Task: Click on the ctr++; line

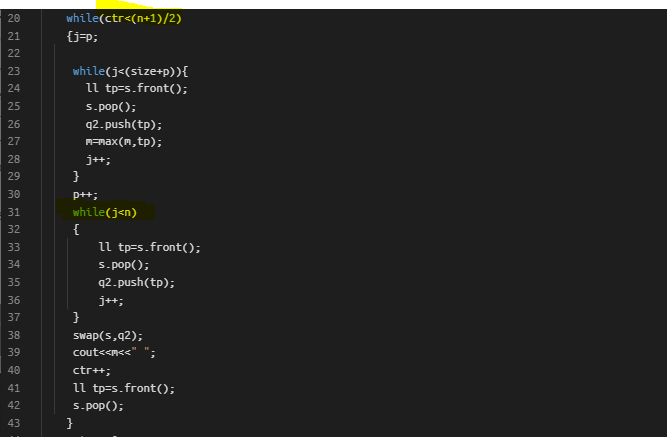Action: (91, 371)
